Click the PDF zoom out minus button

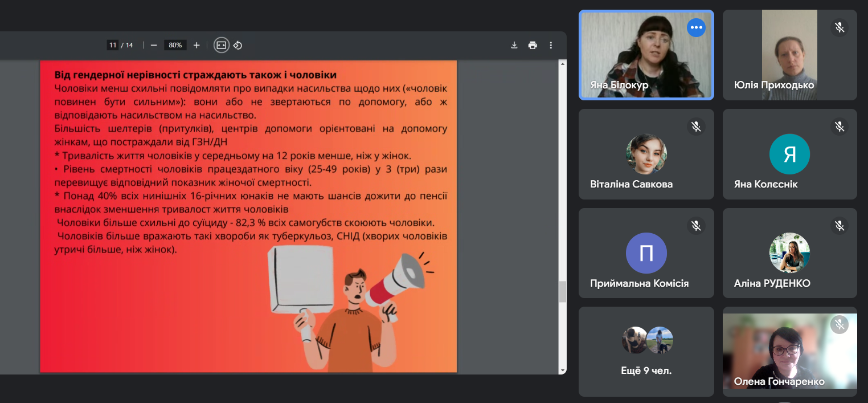point(154,45)
